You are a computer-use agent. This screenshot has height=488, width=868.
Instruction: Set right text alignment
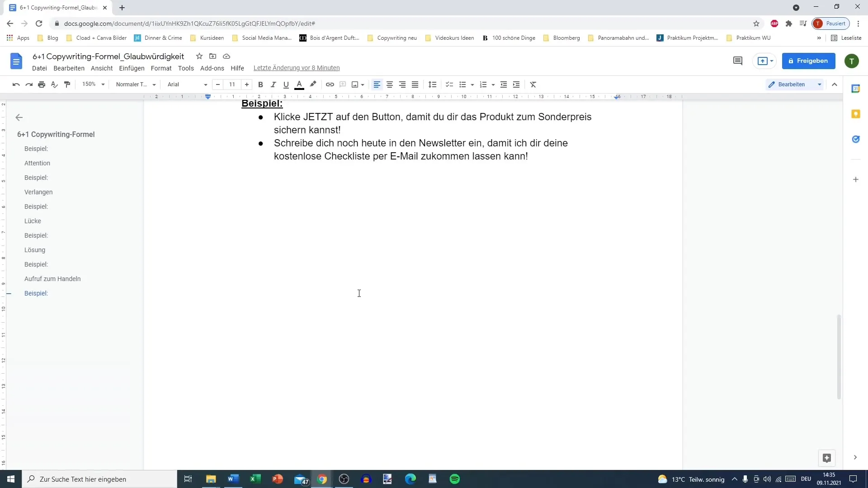[x=402, y=84]
